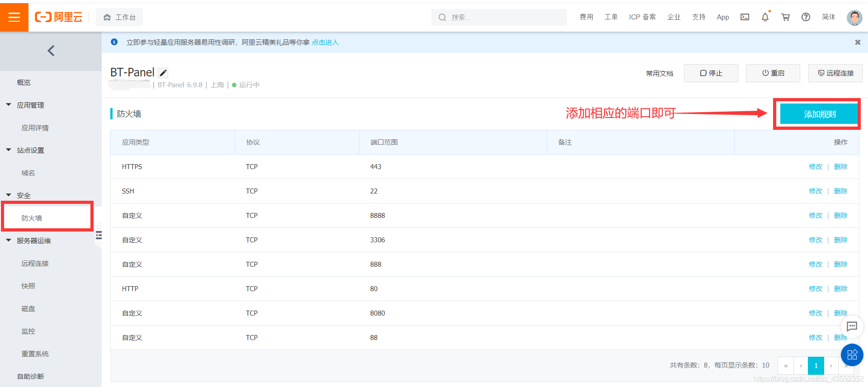This screenshot has height=387, width=868.
Task: Open the shopping cart icon
Action: pos(786,17)
